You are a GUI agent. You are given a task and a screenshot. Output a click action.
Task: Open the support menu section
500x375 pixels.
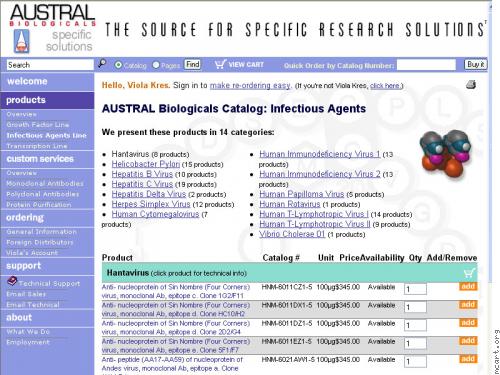[47, 266]
